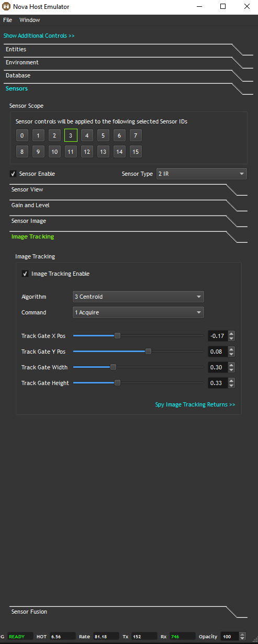Increment Track Gate X Pos spinner up arrow
Screen dimensions: 258x644
(231, 333)
